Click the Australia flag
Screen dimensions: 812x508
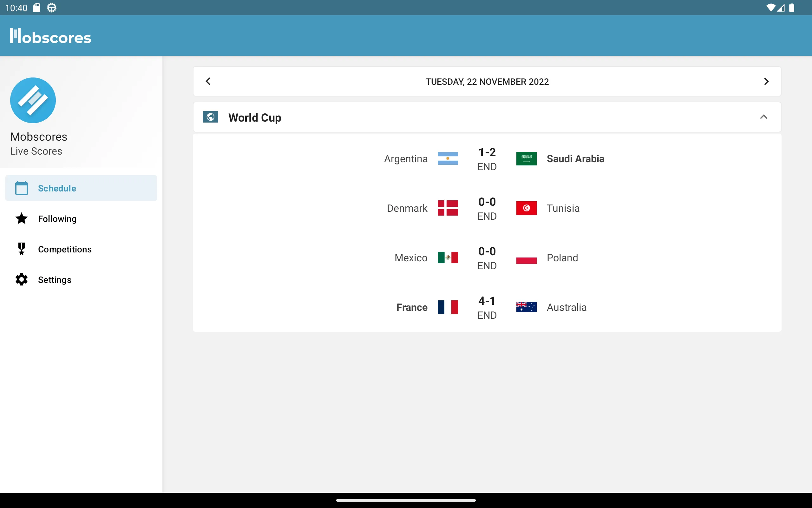tap(526, 307)
